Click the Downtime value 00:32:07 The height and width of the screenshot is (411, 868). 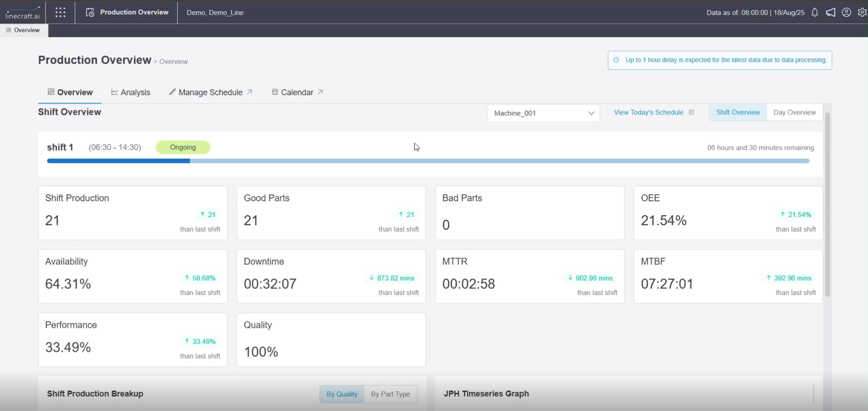[270, 284]
